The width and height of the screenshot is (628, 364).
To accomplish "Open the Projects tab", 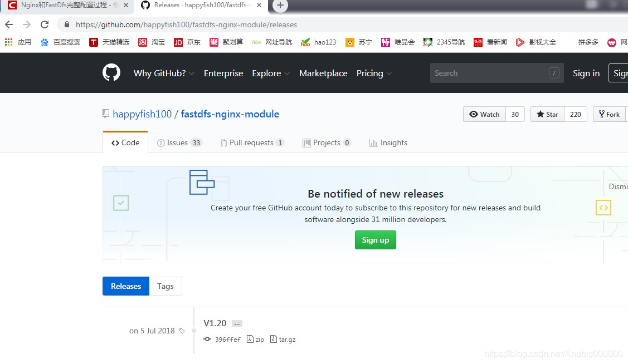I will click(327, 143).
